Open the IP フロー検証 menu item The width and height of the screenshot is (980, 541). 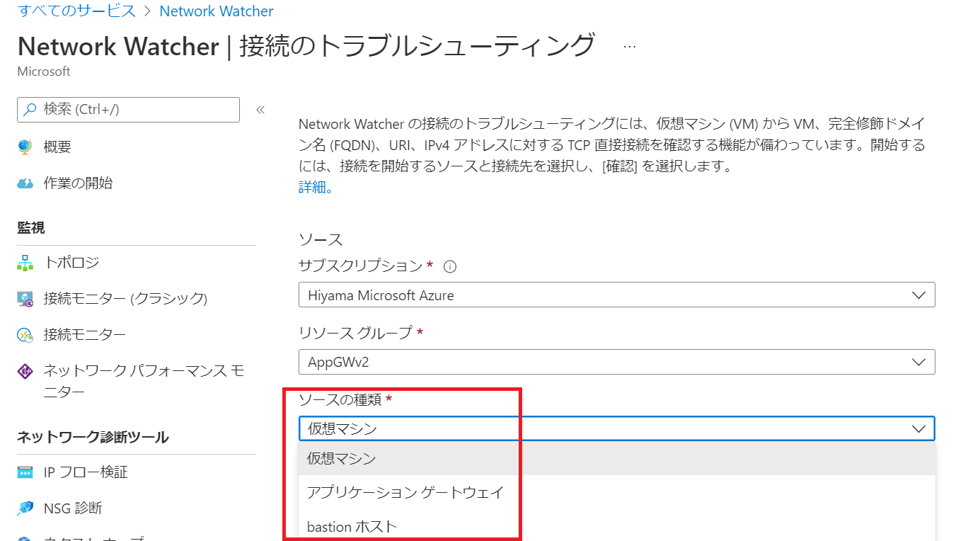(x=86, y=472)
